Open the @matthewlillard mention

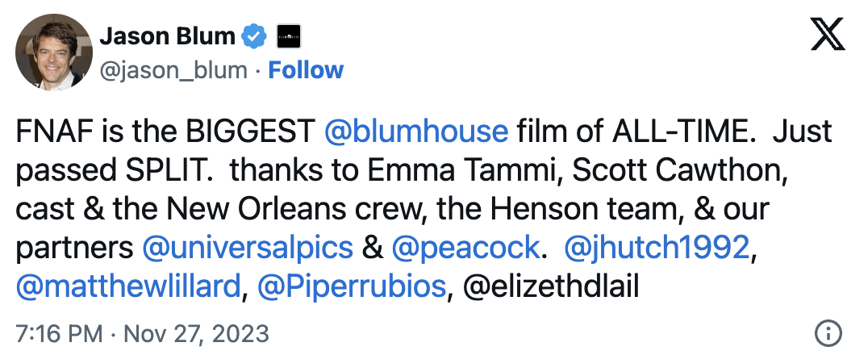(128, 286)
